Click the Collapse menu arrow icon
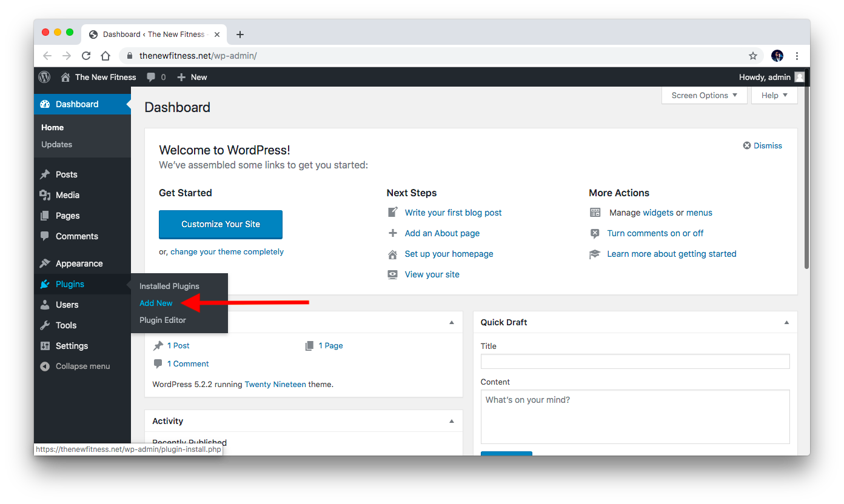Image resolution: width=844 pixels, height=504 pixels. click(x=45, y=366)
